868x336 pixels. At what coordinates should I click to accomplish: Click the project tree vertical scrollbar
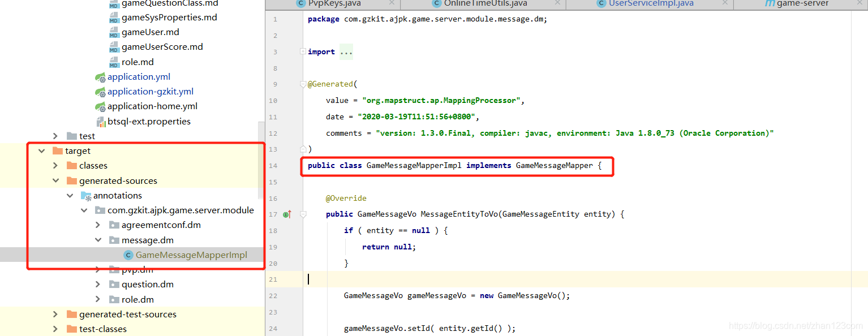tap(261, 160)
